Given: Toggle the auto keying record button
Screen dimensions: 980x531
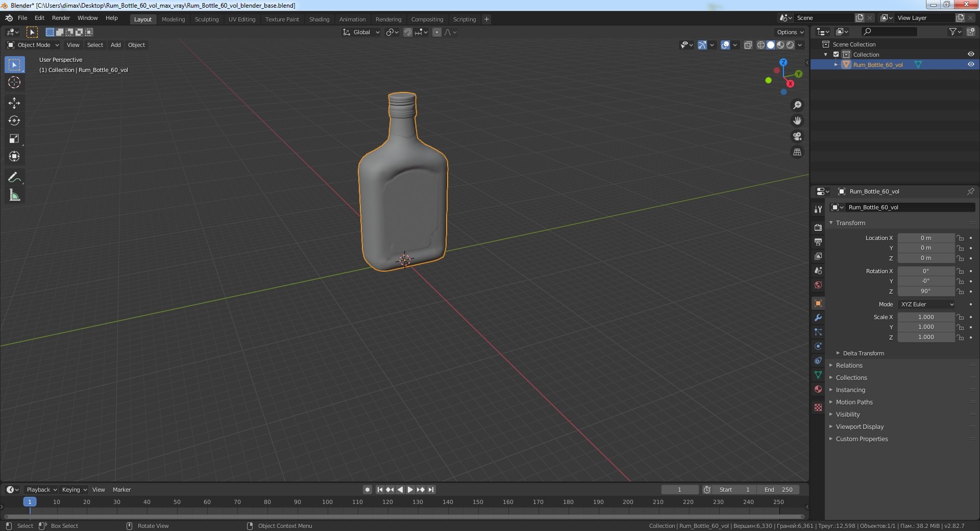Looking at the screenshot, I should coord(367,490).
